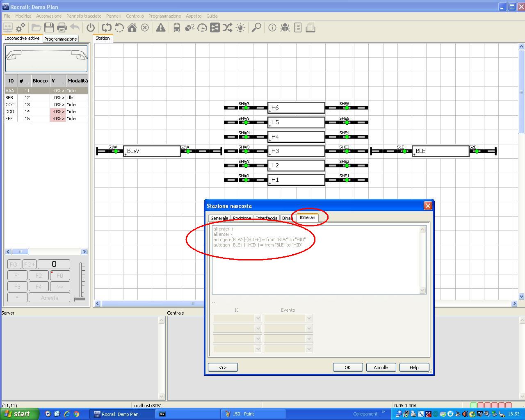Open first Evento dropdown under Evento label
The width and height of the screenshot is (525, 420).
[288, 318]
